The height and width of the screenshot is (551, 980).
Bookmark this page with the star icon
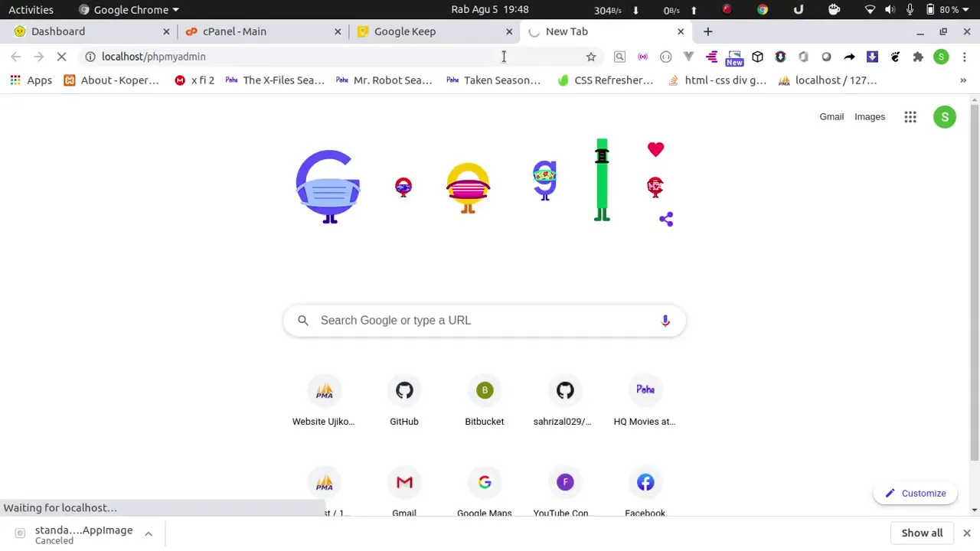[x=591, y=57]
